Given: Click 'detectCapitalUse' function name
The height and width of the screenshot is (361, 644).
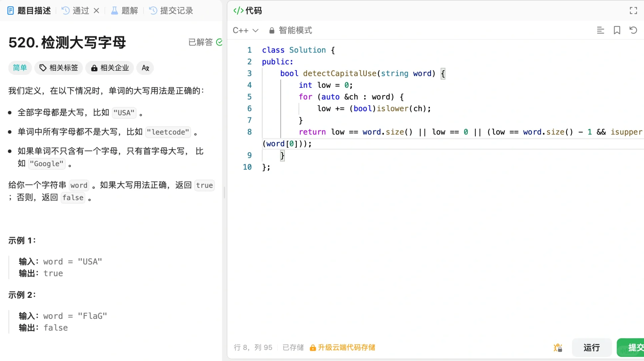Looking at the screenshot, I should (340, 74).
